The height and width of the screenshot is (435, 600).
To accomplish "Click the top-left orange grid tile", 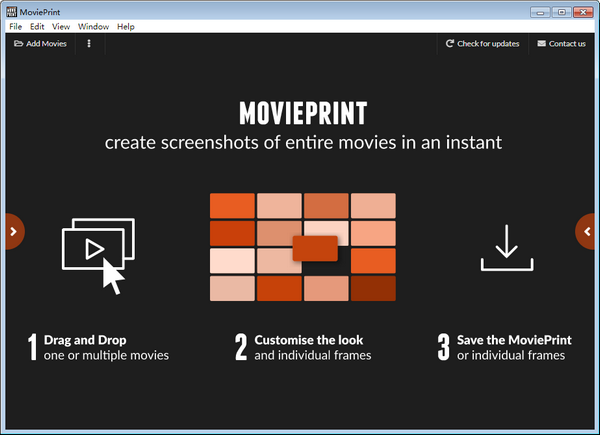I will (x=232, y=205).
